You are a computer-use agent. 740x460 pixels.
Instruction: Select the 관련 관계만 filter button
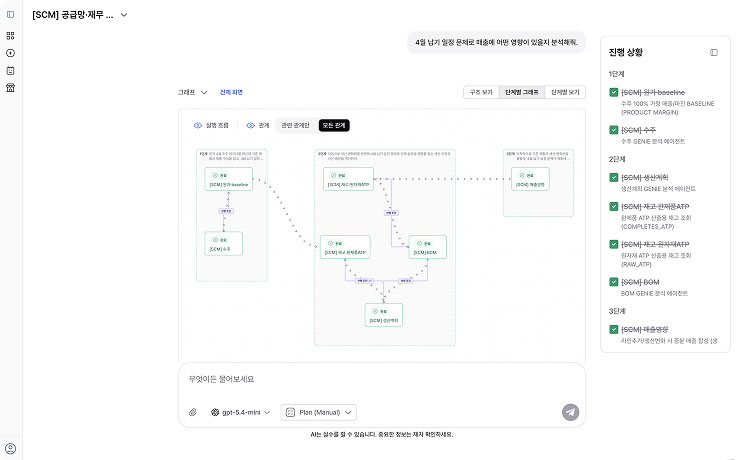(295, 125)
